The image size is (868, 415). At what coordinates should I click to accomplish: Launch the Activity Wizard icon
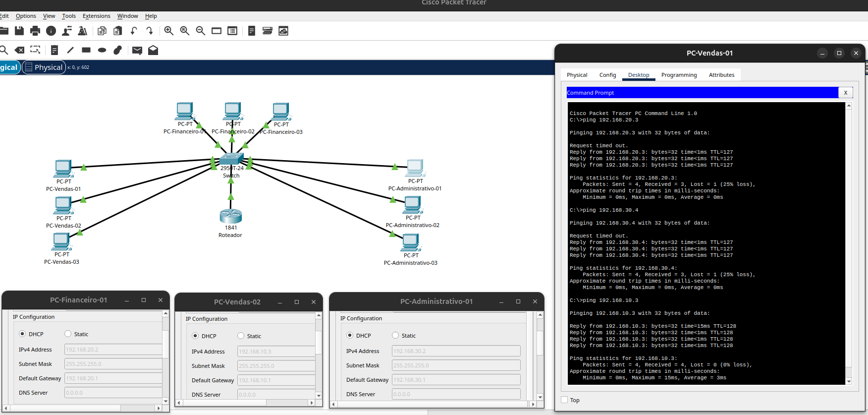[83, 31]
